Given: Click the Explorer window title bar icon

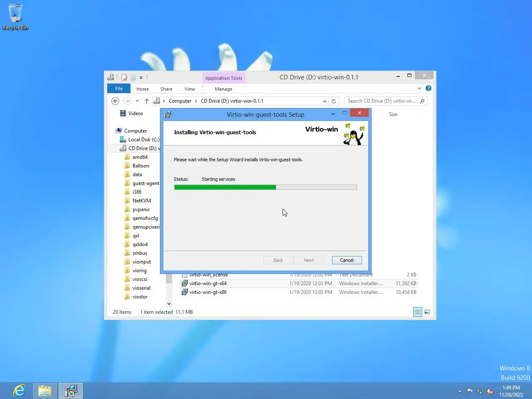Looking at the screenshot, I should point(111,77).
